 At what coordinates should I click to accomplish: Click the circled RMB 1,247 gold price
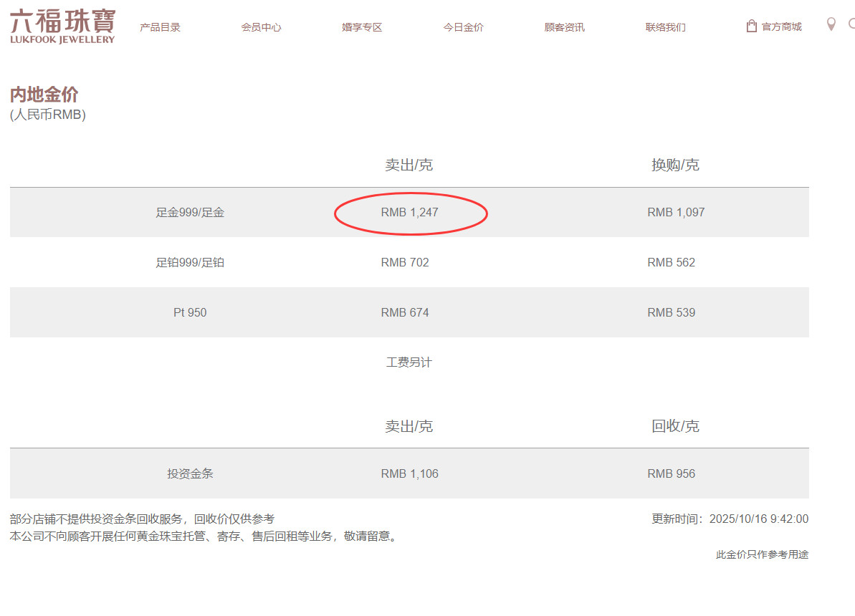[409, 213]
